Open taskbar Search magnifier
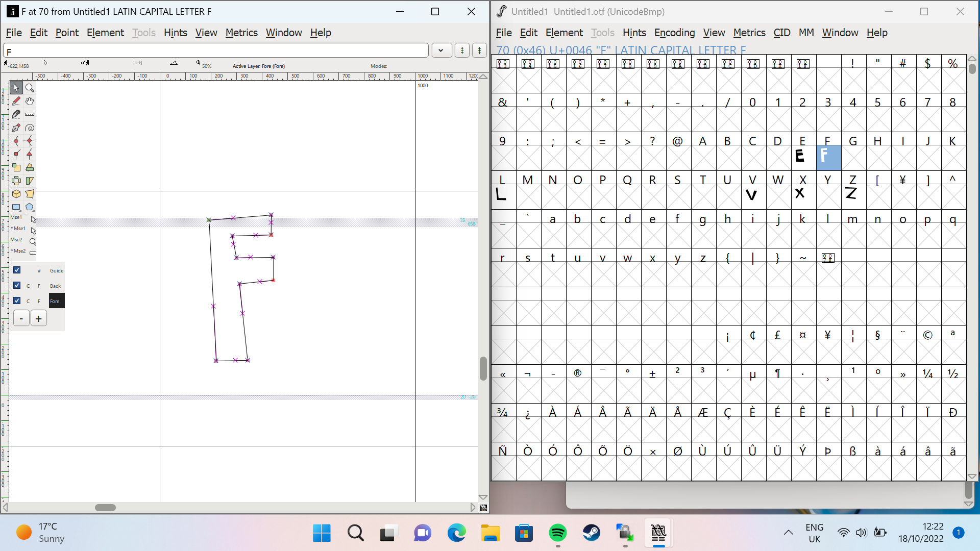The width and height of the screenshot is (980, 551). click(x=356, y=533)
